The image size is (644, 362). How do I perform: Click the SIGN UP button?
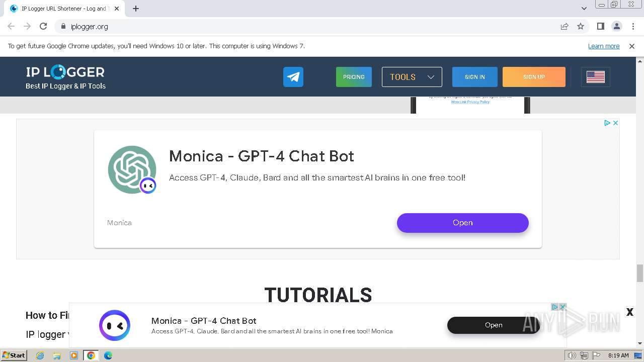(534, 77)
